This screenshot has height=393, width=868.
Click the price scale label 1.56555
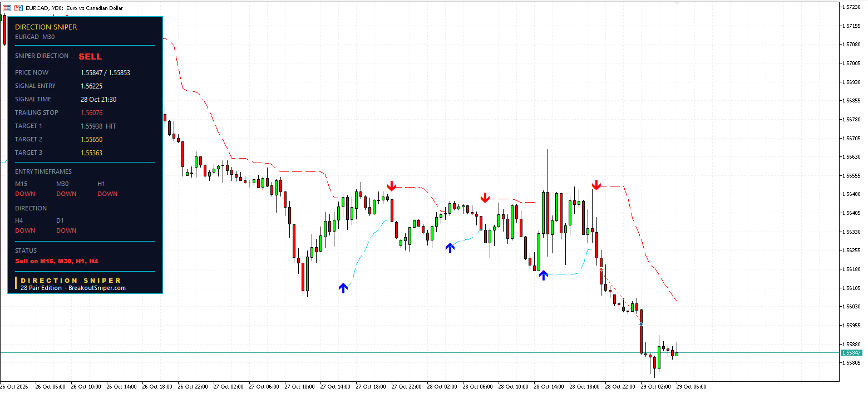point(852,176)
